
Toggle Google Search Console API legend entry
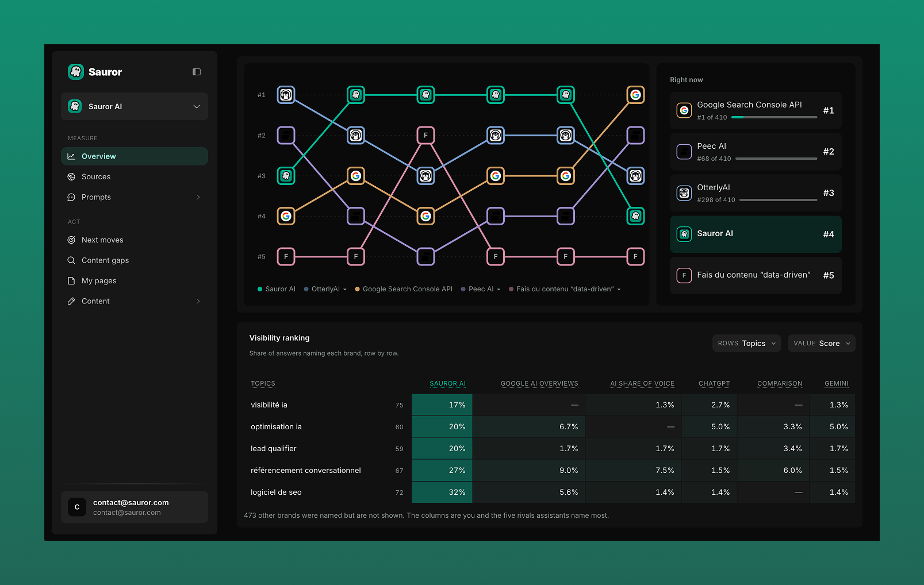(x=404, y=289)
